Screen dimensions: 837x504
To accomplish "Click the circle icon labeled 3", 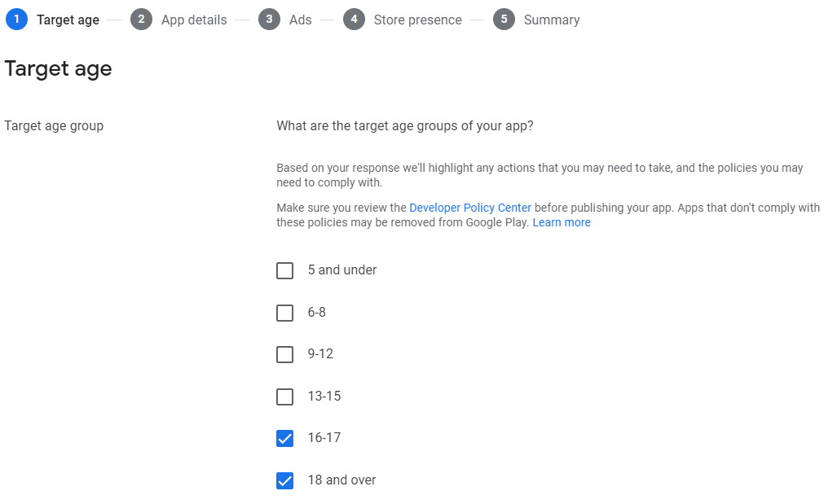I will point(270,19).
